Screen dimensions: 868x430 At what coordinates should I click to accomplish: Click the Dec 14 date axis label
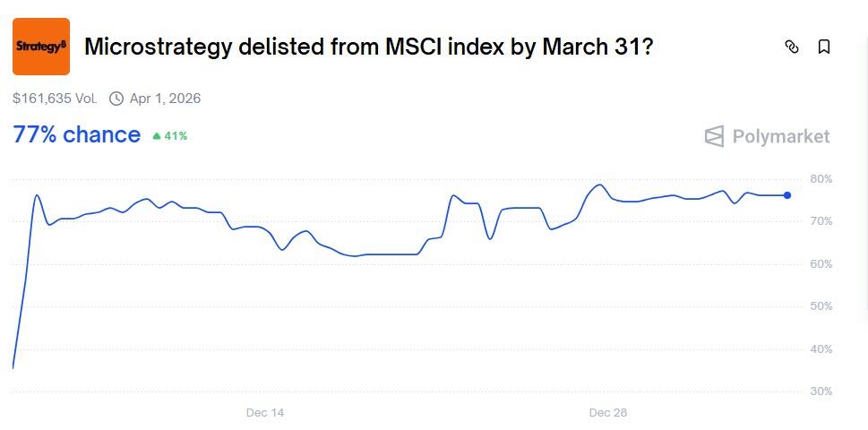pyautogui.click(x=265, y=412)
